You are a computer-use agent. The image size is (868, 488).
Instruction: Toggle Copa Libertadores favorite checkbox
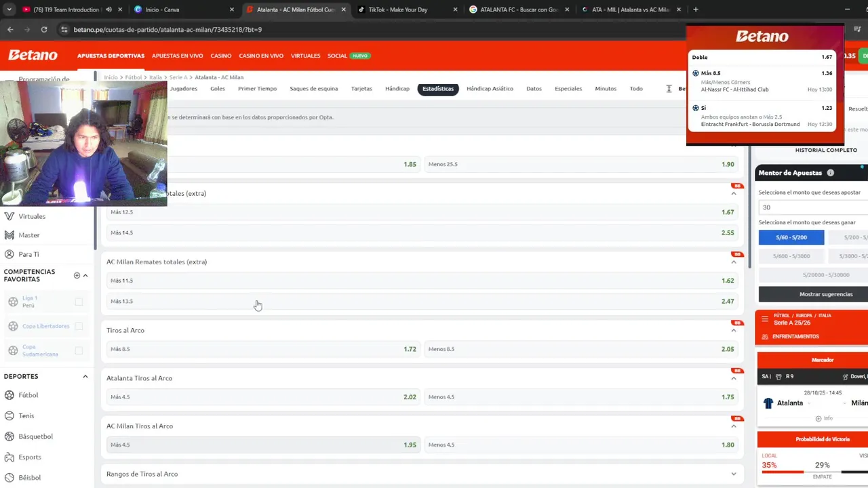[x=79, y=326]
